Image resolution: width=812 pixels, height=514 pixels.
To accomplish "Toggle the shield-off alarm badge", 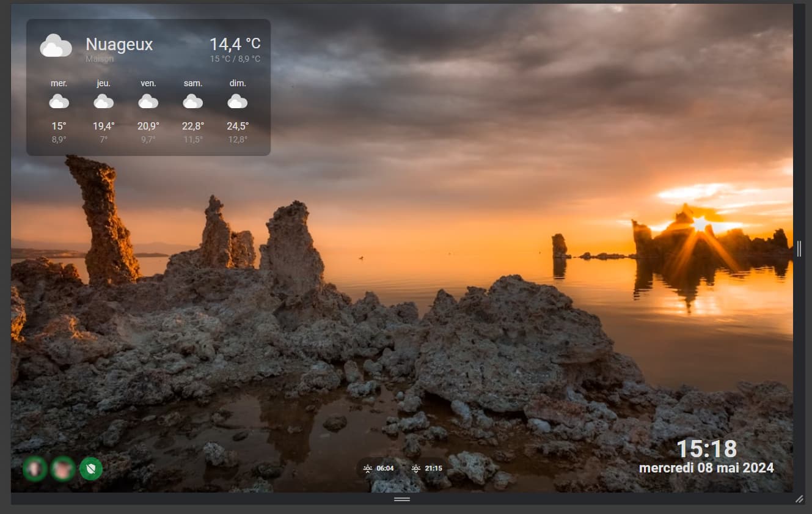I will pos(91,469).
